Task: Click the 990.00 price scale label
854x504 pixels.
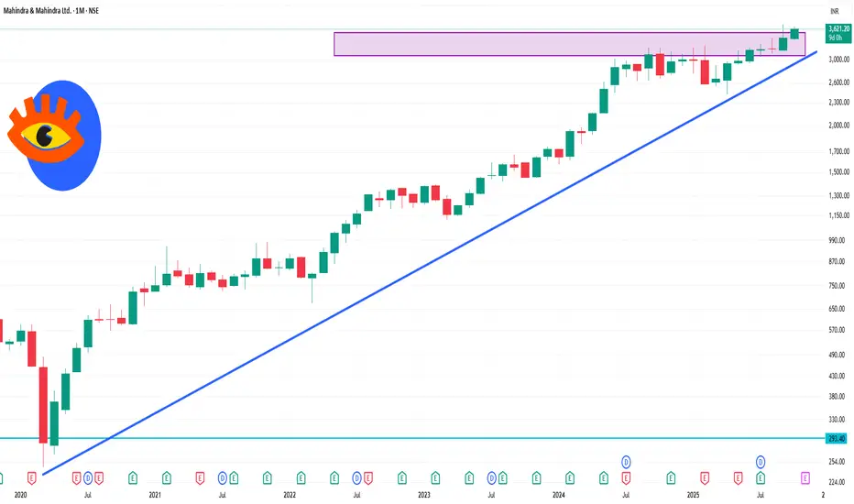Action: (x=836, y=240)
